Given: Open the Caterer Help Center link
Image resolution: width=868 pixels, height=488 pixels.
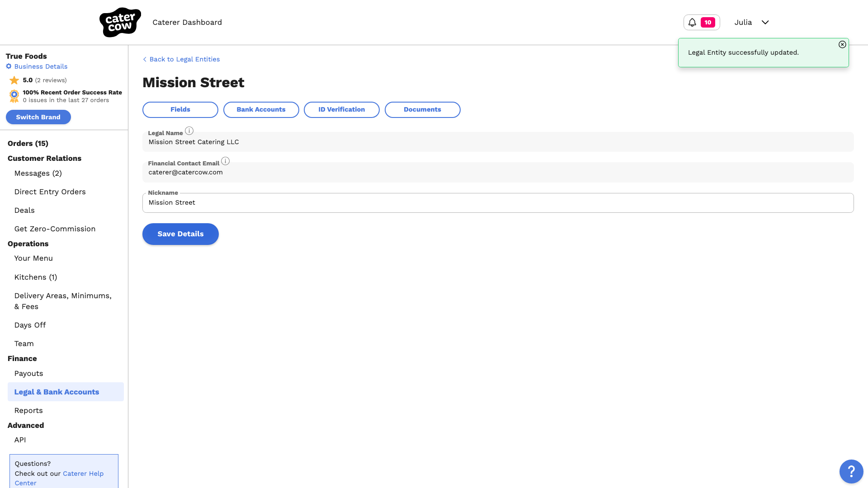Looking at the screenshot, I should 59,478.
